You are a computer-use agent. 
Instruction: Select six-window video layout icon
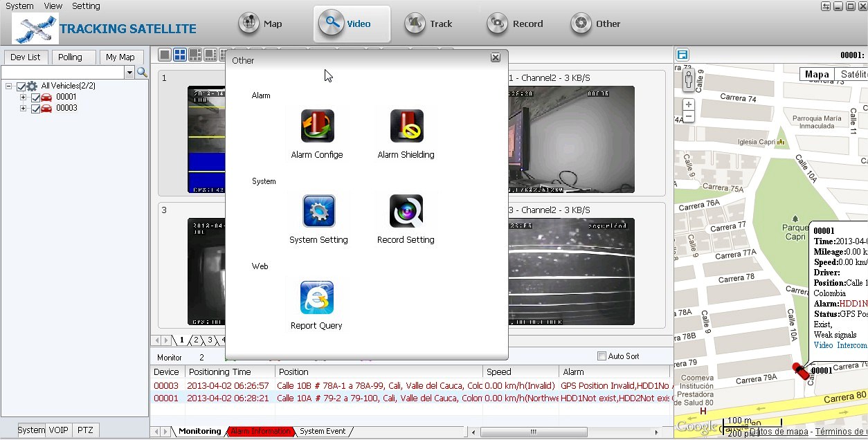click(x=195, y=55)
